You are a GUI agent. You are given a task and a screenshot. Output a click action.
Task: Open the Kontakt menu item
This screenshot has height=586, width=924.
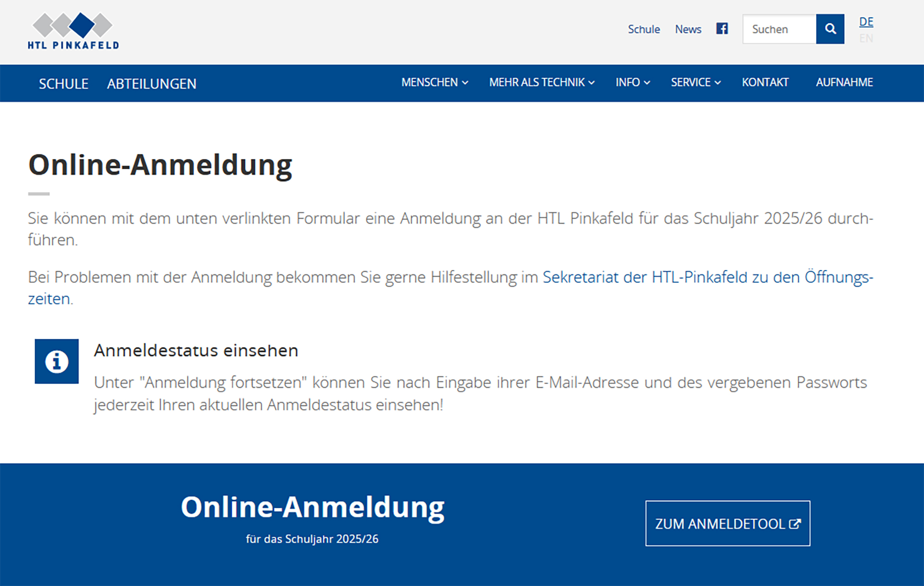(x=765, y=82)
